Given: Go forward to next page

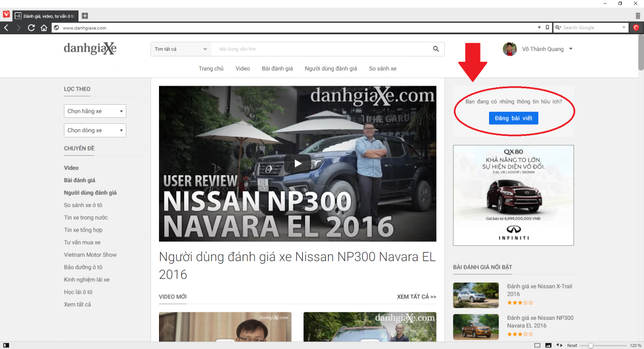Looking at the screenshot, I should click(19, 28).
